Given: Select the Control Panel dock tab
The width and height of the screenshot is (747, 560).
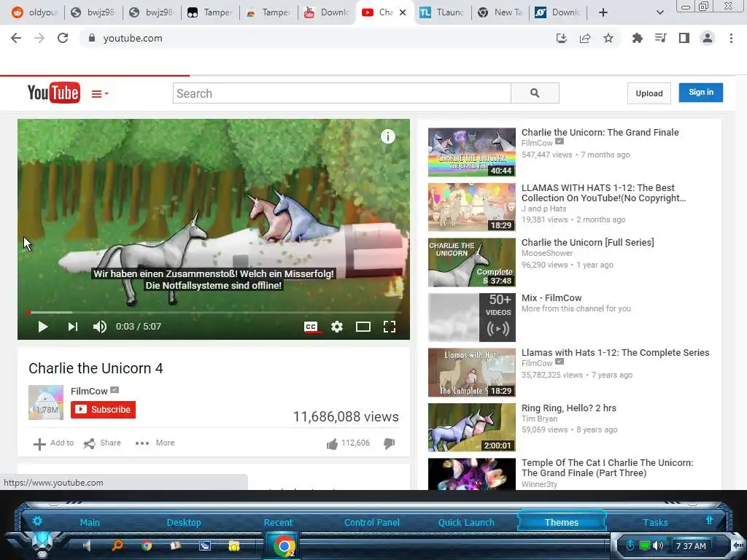Looking at the screenshot, I should [371, 522].
